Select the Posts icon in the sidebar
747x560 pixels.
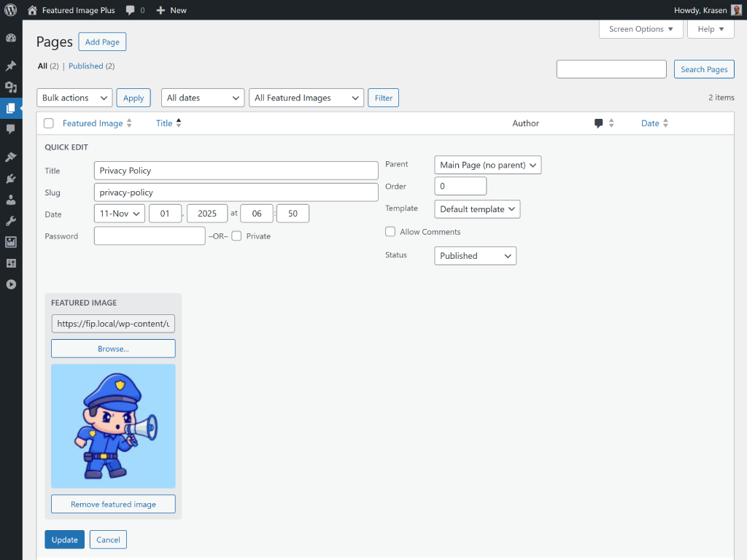[x=11, y=66]
